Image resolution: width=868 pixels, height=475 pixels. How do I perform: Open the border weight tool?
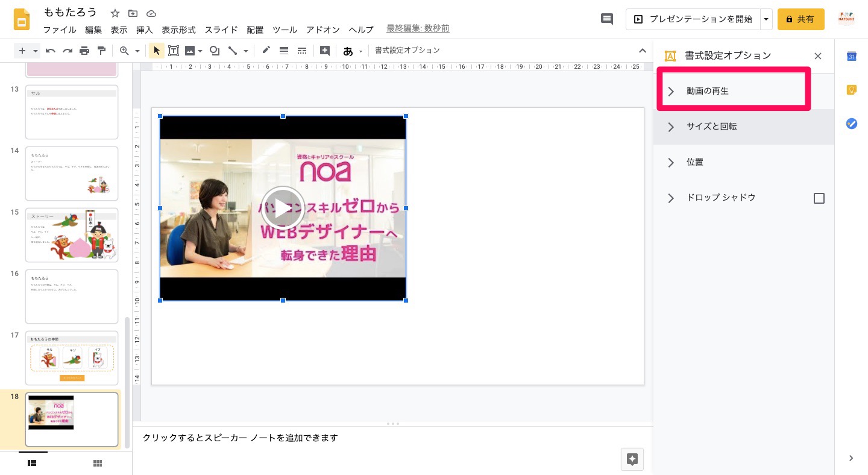[x=284, y=51]
